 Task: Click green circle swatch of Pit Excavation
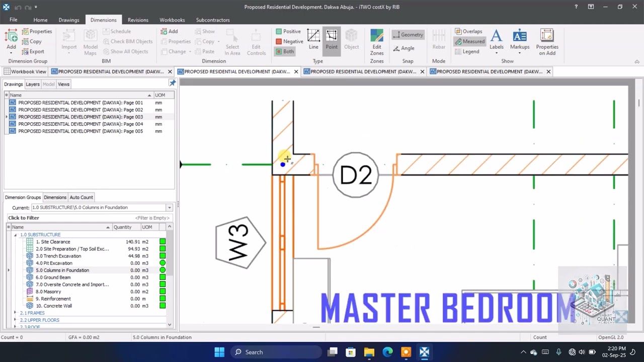163,263
